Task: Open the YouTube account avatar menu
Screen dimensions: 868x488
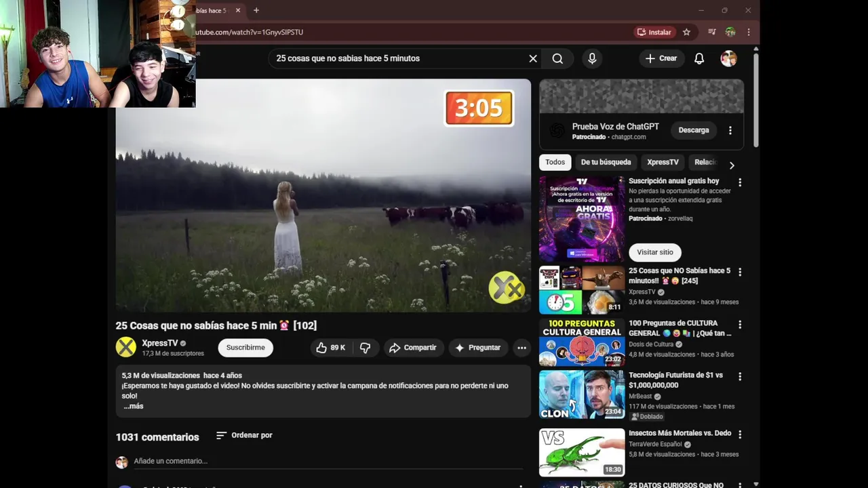Action: pyautogui.click(x=728, y=58)
